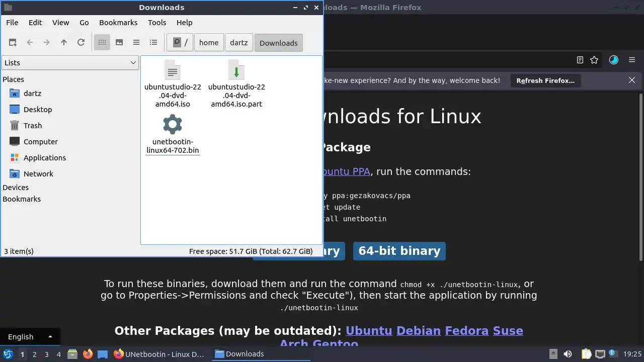Open removable media eject tray icon
This screenshot has height=362, width=644.
coord(553,354)
